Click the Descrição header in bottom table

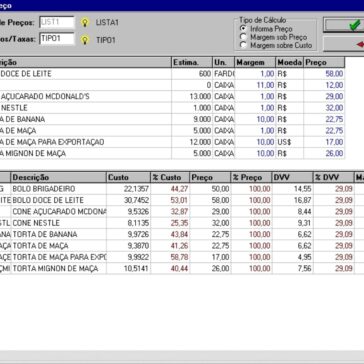coord(59,177)
